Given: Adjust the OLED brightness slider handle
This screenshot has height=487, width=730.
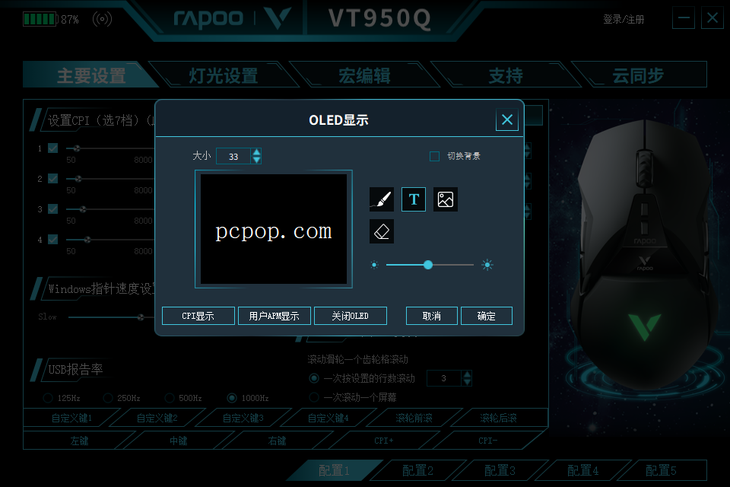Looking at the screenshot, I should tap(428, 265).
